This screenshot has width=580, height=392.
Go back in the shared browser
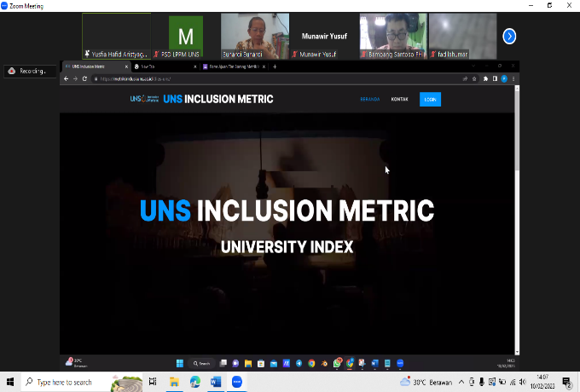click(x=67, y=78)
